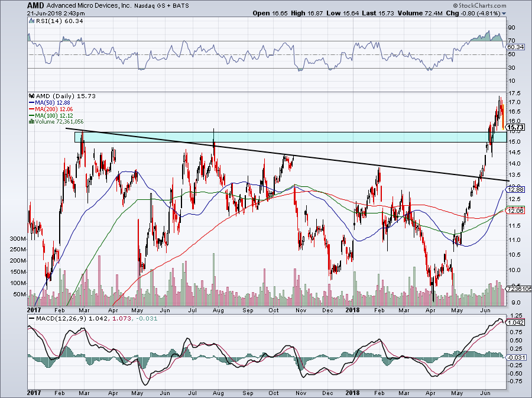
Task: Click the 2018 label on price chart time axis
Action: [352, 310]
